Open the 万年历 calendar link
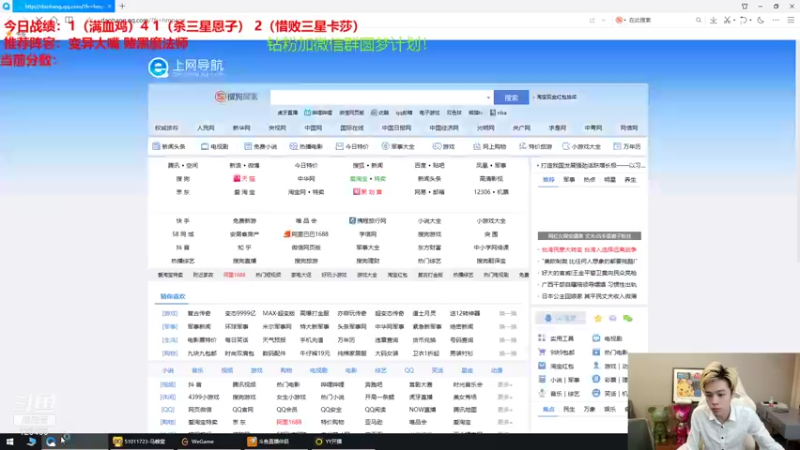 click(x=627, y=146)
